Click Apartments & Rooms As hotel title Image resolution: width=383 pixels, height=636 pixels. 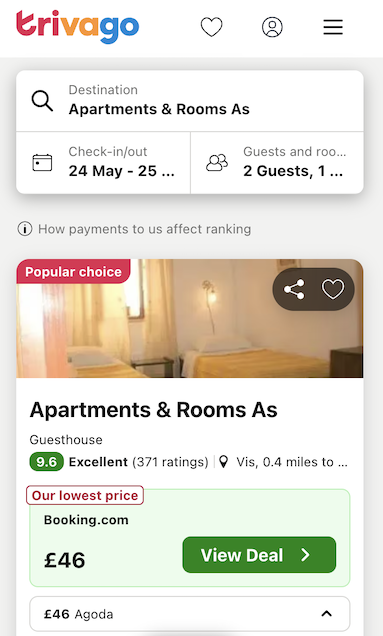tap(153, 410)
